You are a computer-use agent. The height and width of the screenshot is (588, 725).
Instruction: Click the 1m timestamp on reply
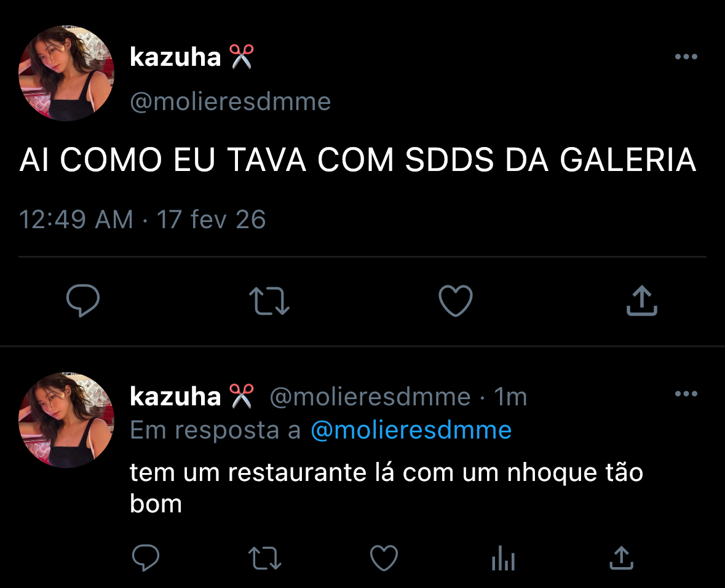click(x=510, y=397)
